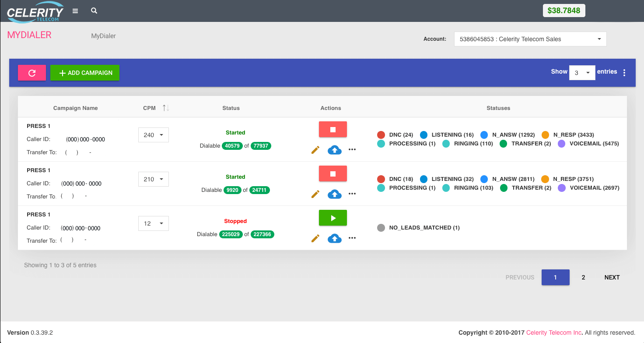This screenshot has height=343, width=644.
Task: Click the PREVIOUS page link
Action: pyautogui.click(x=520, y=277)
